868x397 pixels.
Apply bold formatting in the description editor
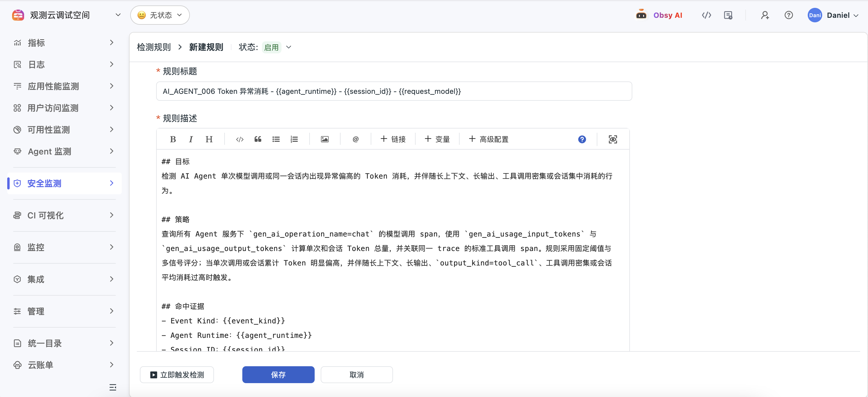[173, 139]
